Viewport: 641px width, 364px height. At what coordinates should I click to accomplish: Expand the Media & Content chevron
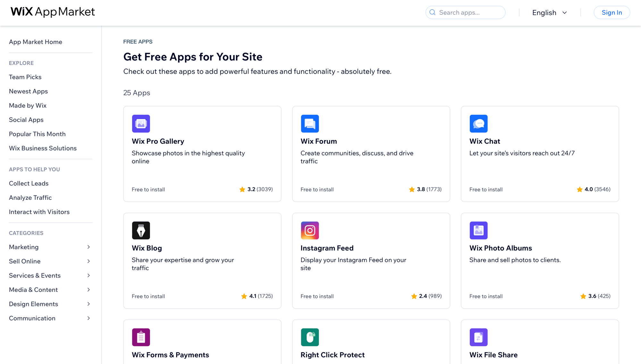click(x=88, y=290)
